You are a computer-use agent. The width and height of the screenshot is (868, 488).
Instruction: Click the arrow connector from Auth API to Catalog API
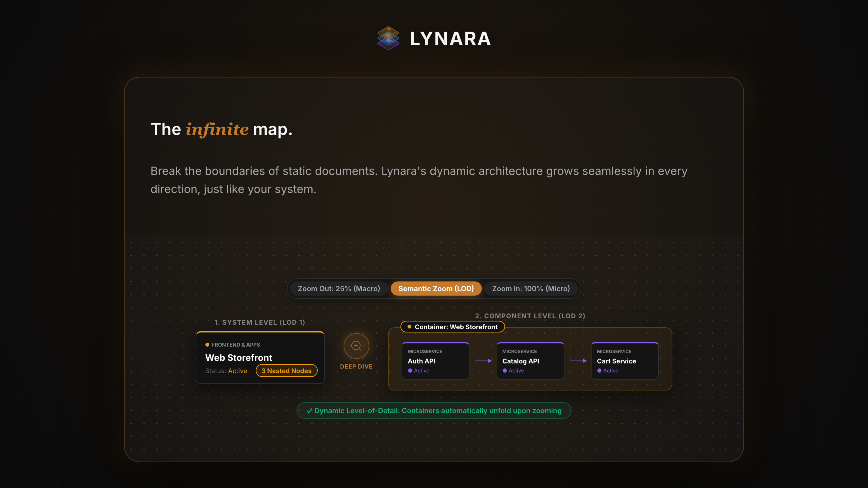[484, 361]
